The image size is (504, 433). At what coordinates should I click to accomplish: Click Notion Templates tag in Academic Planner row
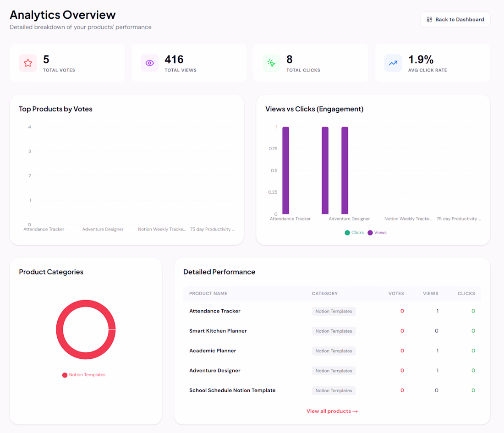pos(334,351)
